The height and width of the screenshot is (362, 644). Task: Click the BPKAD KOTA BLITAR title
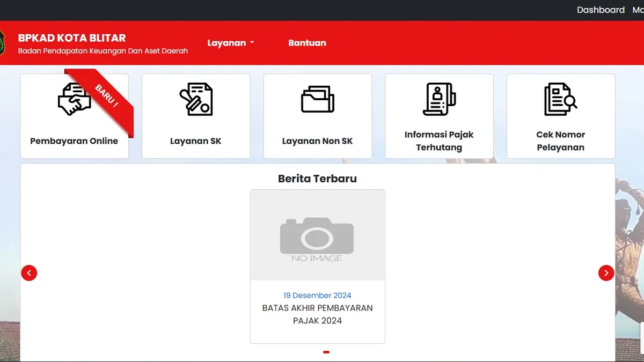[x=72, y=38]
